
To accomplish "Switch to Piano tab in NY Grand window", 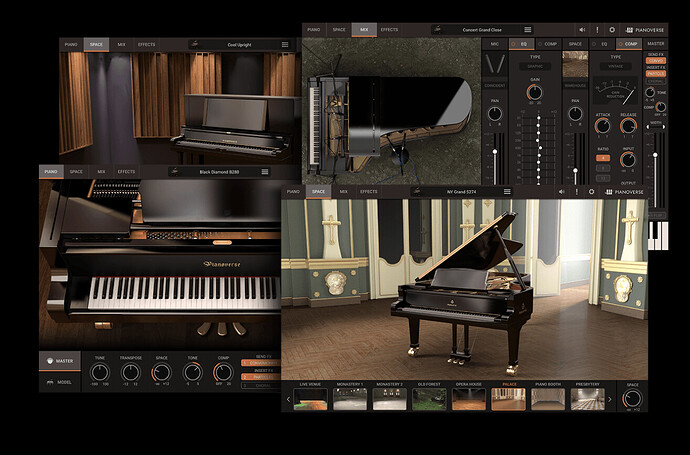I will point(293,191).
